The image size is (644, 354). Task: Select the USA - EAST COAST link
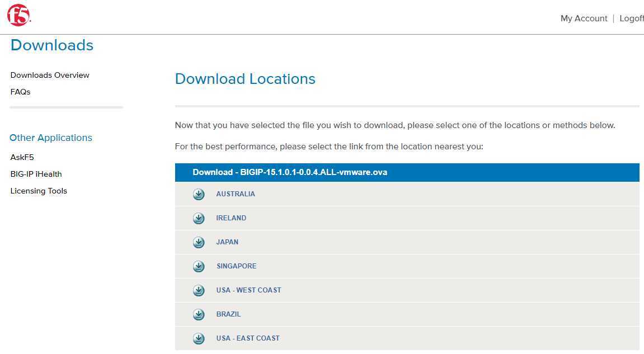248,338
